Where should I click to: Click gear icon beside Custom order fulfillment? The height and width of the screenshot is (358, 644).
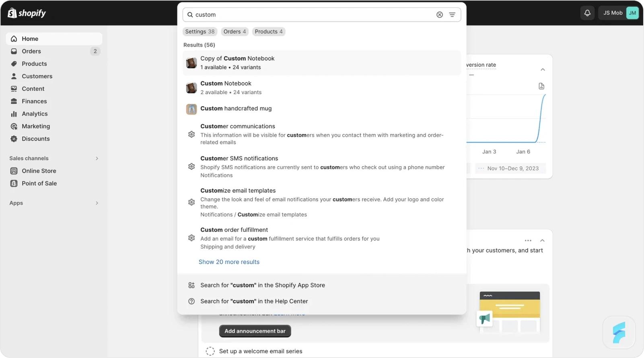(x=191, y=238)
